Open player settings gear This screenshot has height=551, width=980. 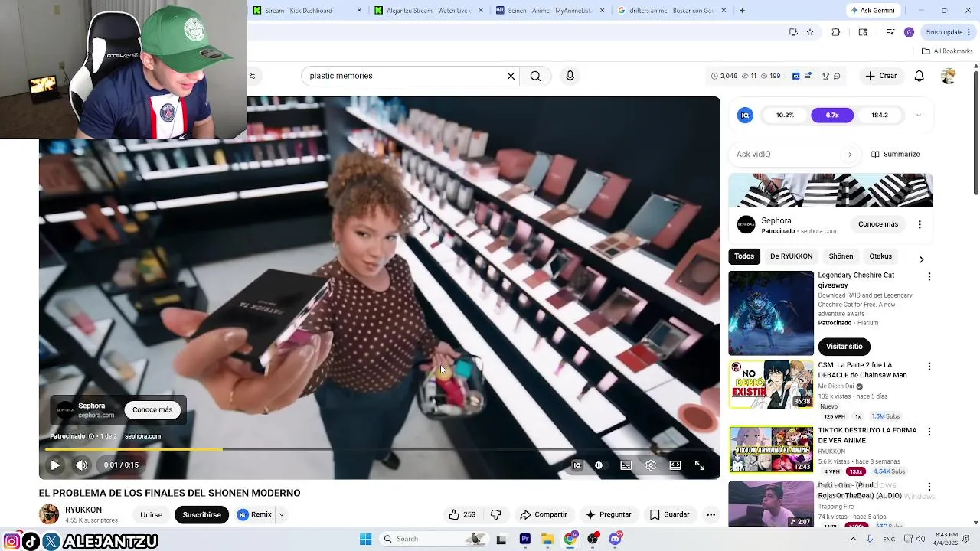651,465
